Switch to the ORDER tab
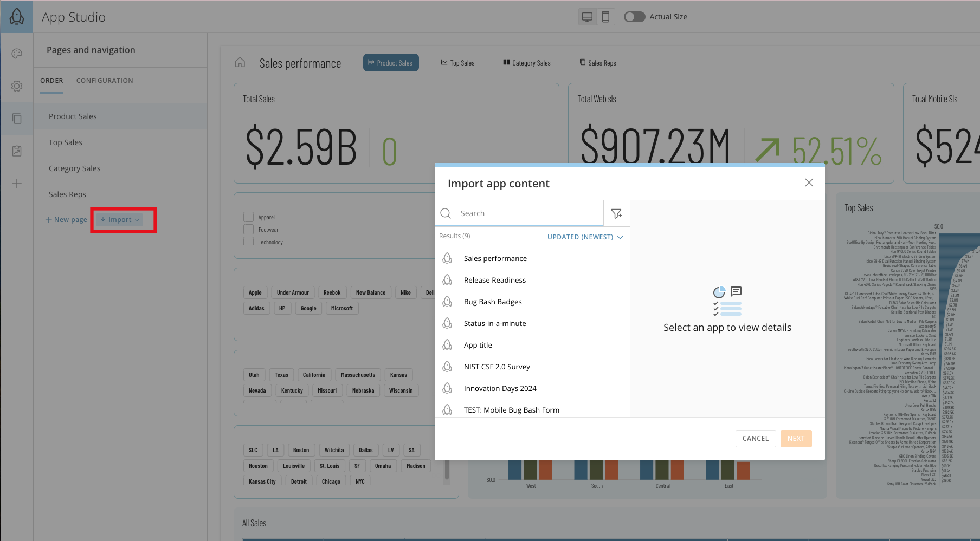 pyautogui.click(x=51, y=80)
